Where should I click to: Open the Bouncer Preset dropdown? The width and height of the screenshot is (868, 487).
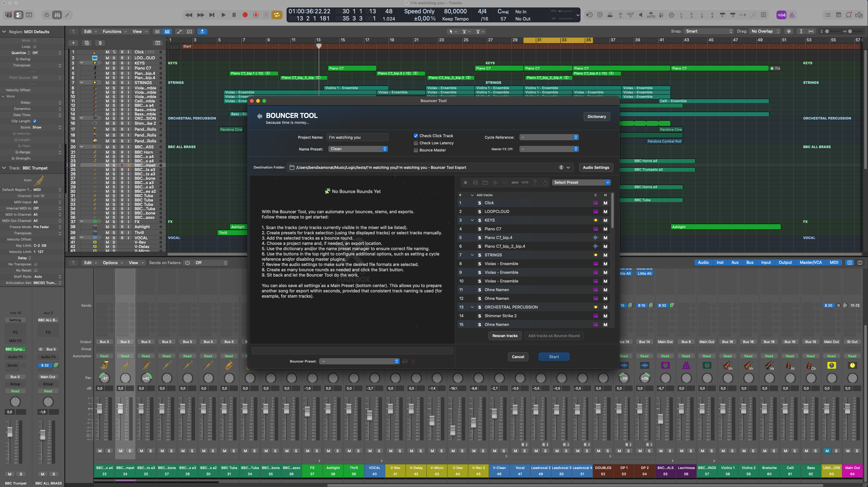(359, 361)
